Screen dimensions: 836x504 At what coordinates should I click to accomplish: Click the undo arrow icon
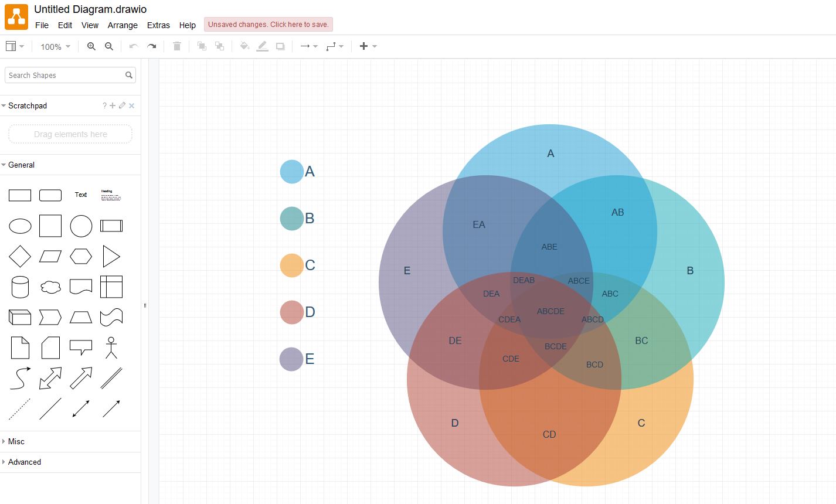pos(134,46)
